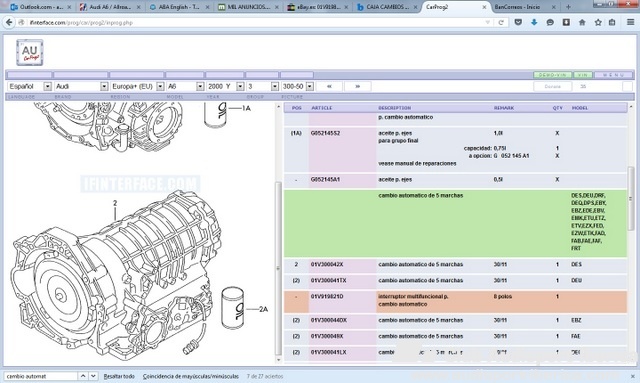Click the DEMO-VIN button
The image size is (640, 383).
(553, 75)
